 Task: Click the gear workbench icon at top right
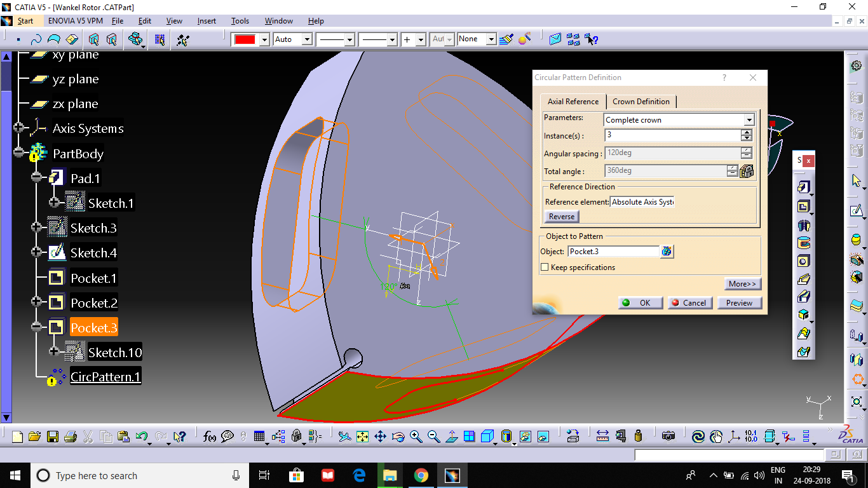pyautogui.click(x=857, y=65)
